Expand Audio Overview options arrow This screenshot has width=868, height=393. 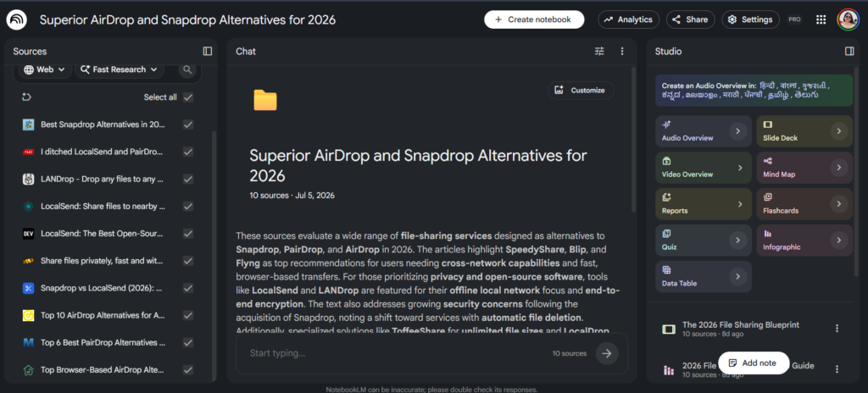click(737, 131)
